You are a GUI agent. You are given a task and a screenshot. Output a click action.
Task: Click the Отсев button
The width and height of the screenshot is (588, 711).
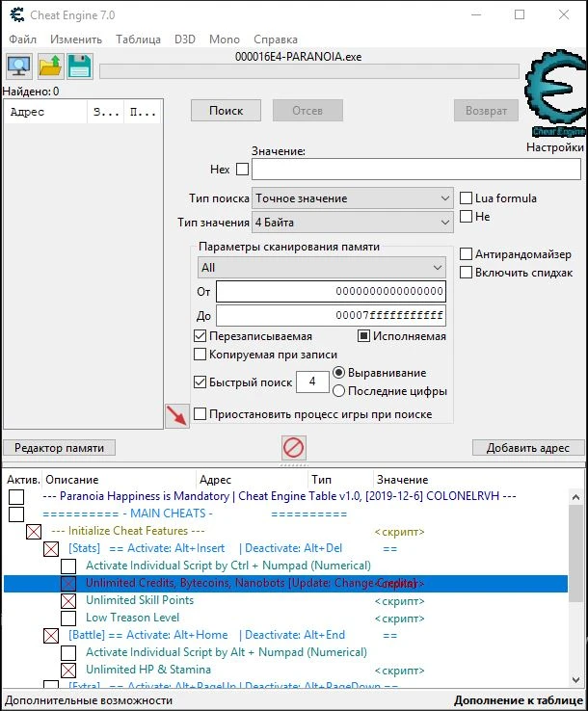tap(307, 111)
